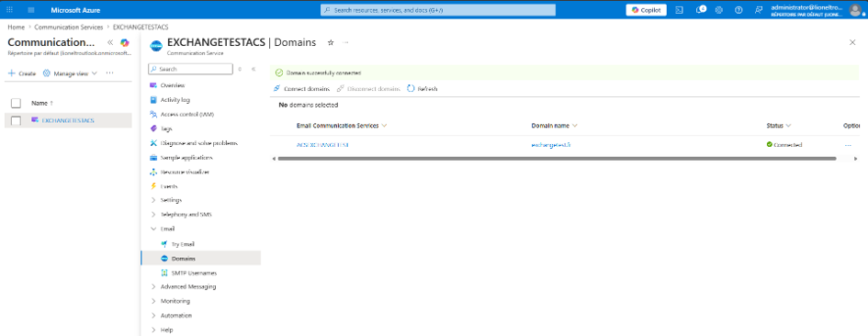Click the horizontal scrollbar of domains table
The width and height of the screenshot is (868, 336).
pyautogui.click(x=557, y=158)
